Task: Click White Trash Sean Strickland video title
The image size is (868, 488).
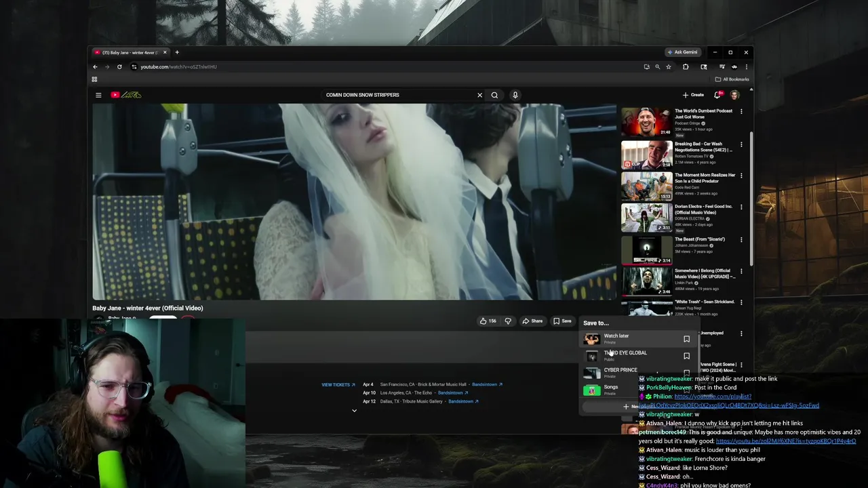Action: point(705,302)
